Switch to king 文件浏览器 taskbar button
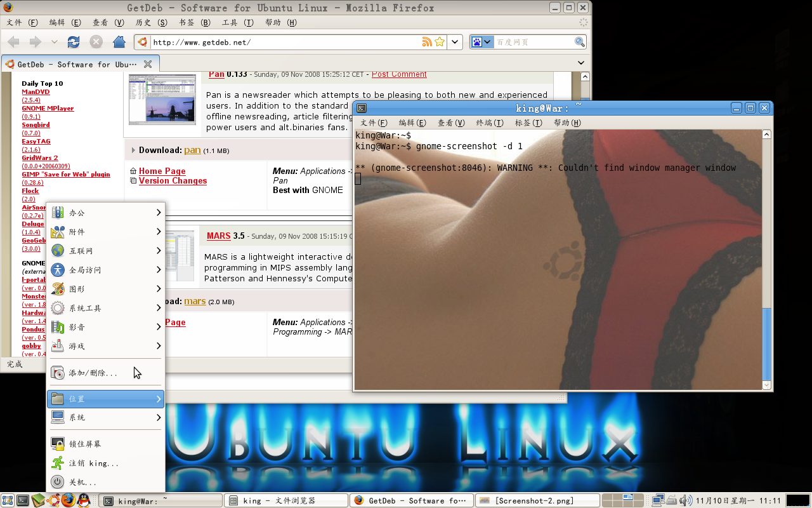 [286, 500]
